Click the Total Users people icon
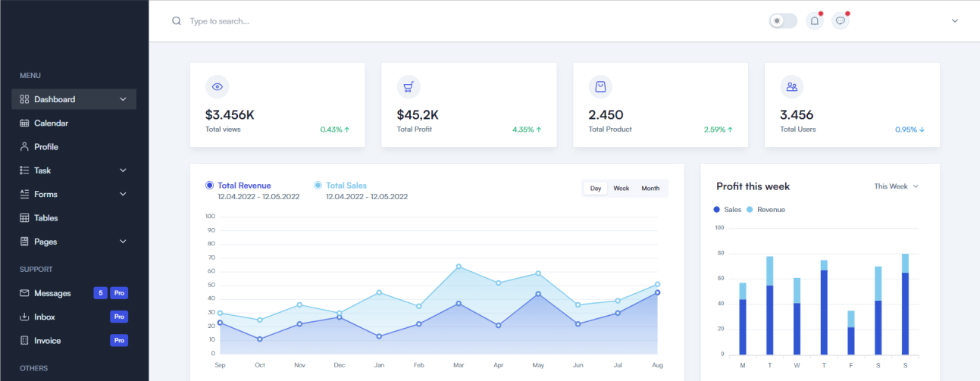This screenshot has width=980, height=381. [x=792, y=87]
